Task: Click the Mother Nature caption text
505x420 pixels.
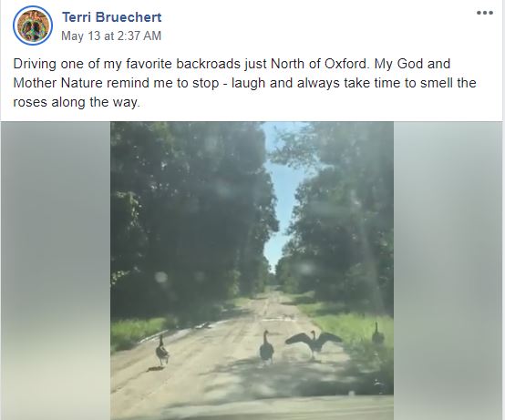Action: pyautogui.click(x=57, y=83)
